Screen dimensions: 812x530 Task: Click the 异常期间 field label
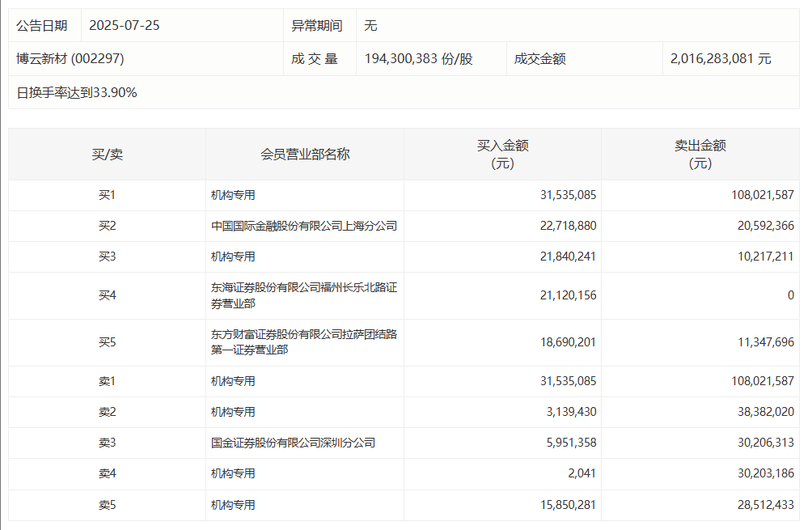[316, 25]
